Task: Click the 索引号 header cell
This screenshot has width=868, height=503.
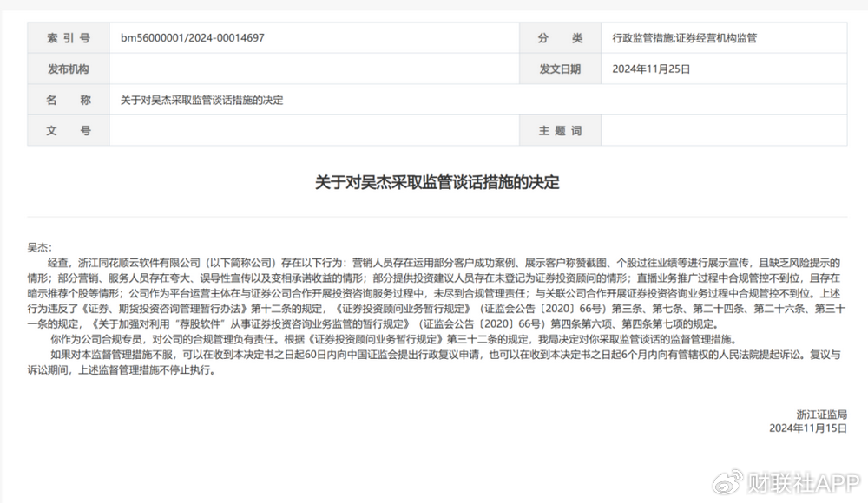Action: (x=69, y=38)
